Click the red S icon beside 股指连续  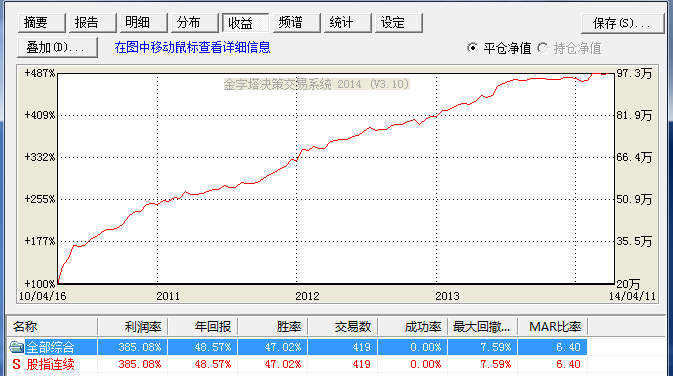(x=16, y=364)
